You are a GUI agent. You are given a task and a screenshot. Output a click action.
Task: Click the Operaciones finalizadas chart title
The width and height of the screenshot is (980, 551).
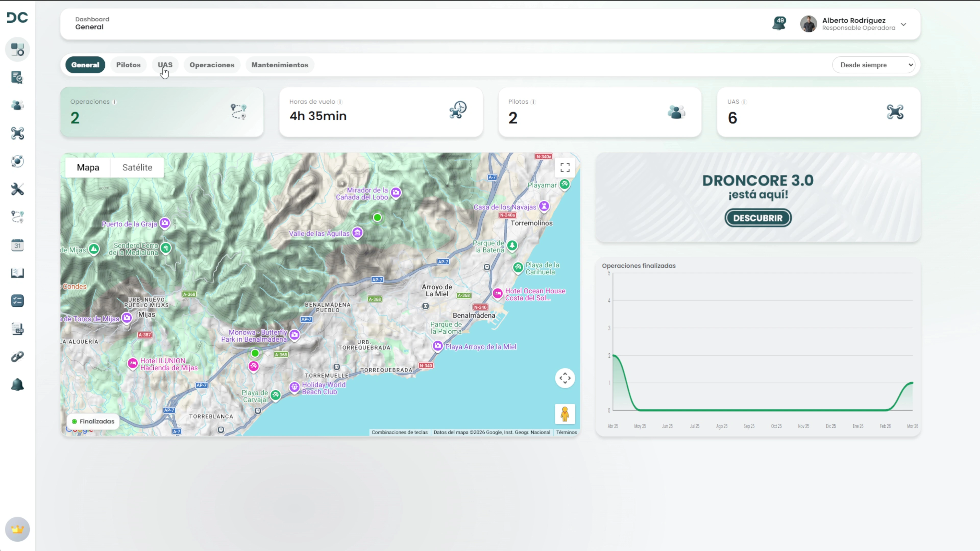pyautogui.click(x=639, y=266)
